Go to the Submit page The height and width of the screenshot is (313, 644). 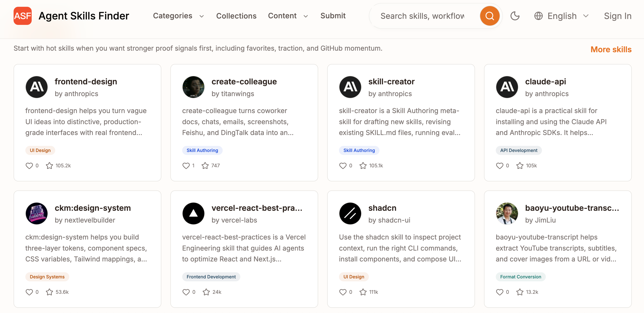[x=333, y=16]
